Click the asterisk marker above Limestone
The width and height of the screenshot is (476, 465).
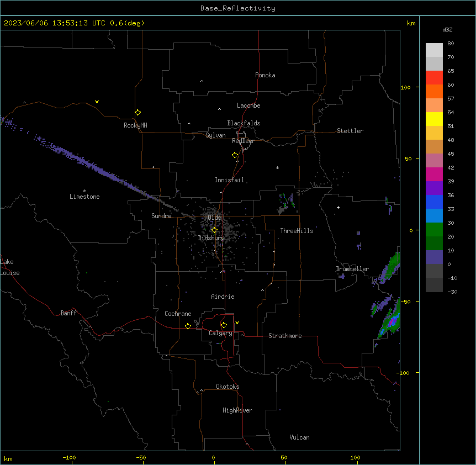(x=84, y=191)
